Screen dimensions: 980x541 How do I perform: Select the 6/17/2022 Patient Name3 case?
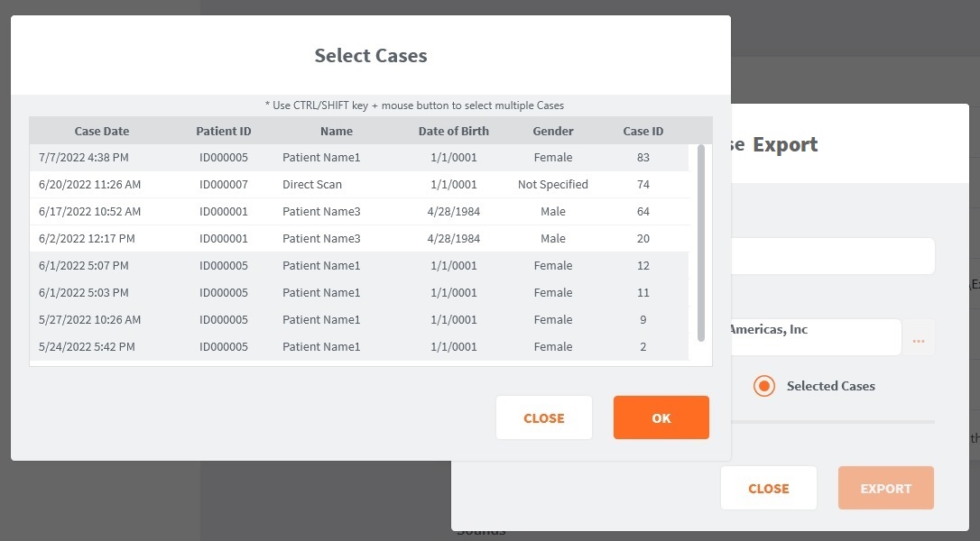361,211
